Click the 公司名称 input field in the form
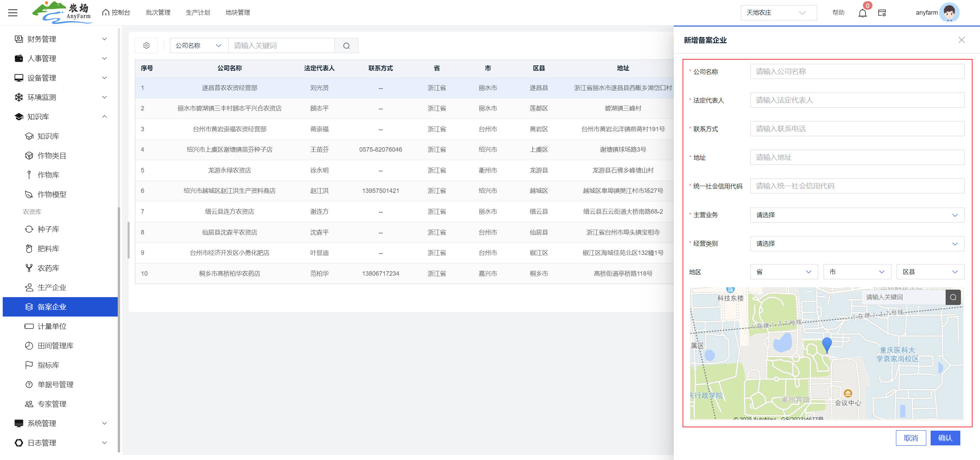This screenshot has height=460, width=980. [857, 72]
